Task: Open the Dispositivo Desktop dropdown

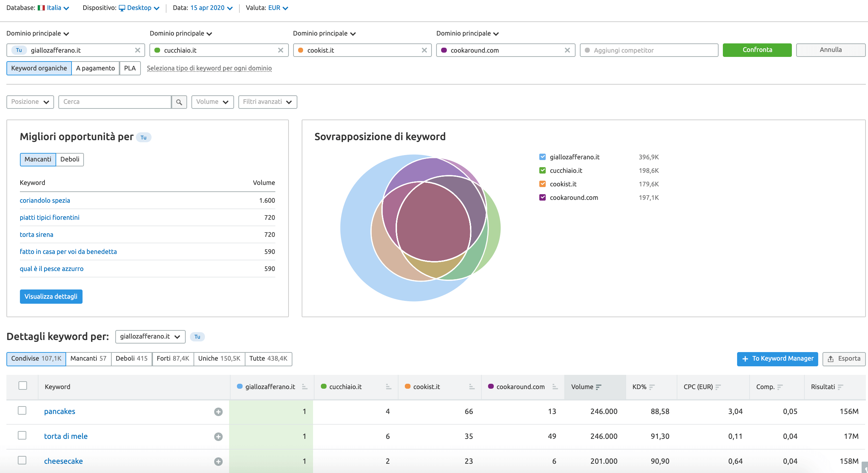Action: click(x=139, y=8)
